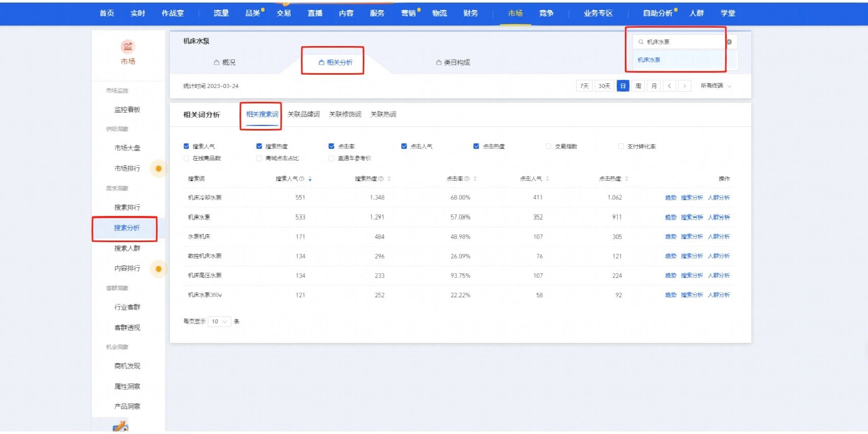The width and height of the screenshot is (868, 434).
Task: Click the help icon beside 点击率 column header
Action: tap(467, 179)
